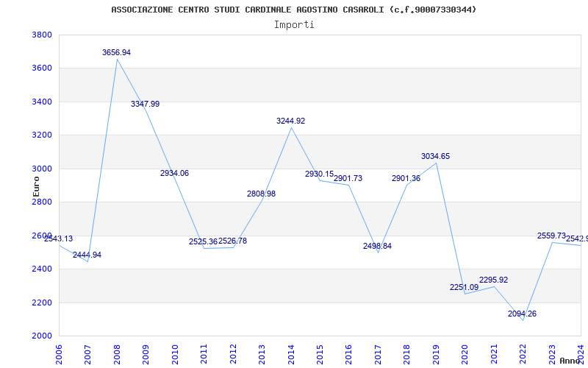Select the 3347.99 data label
Viewport: 588px width, 368px height.
click(x=145, y=104)
